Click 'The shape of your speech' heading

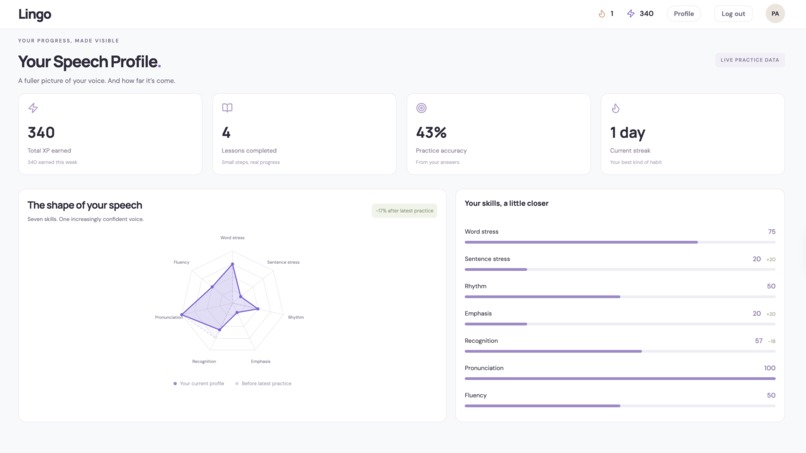tap(85, 205)
